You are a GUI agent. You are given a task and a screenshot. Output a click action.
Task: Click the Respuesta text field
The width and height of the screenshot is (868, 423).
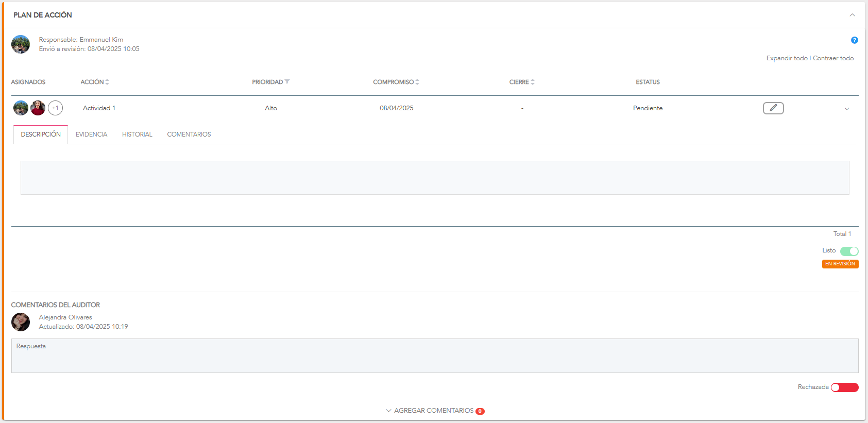[434, 356]
